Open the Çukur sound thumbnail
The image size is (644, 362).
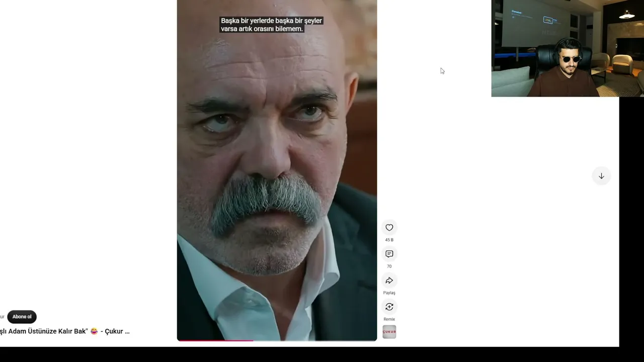click(x=389, y=332)
